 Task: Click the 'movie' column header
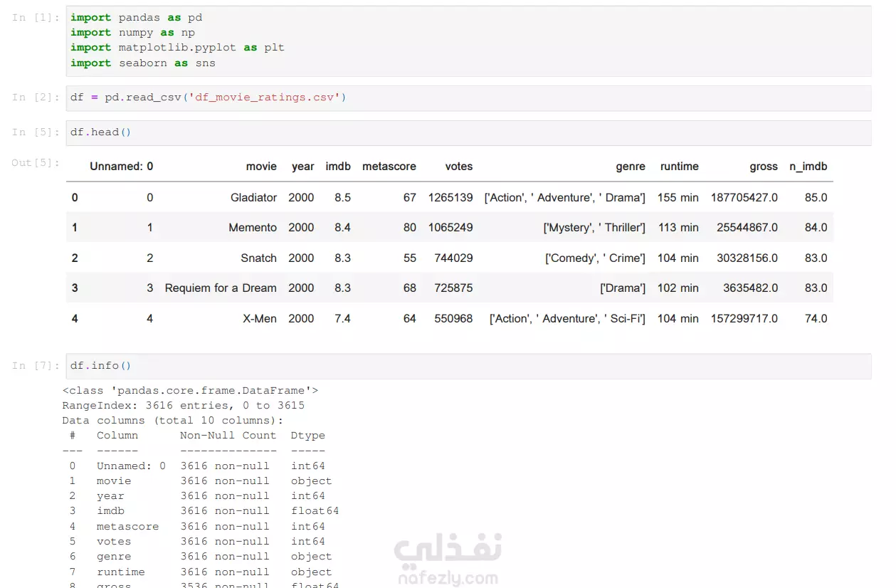(x=261, y=166)
